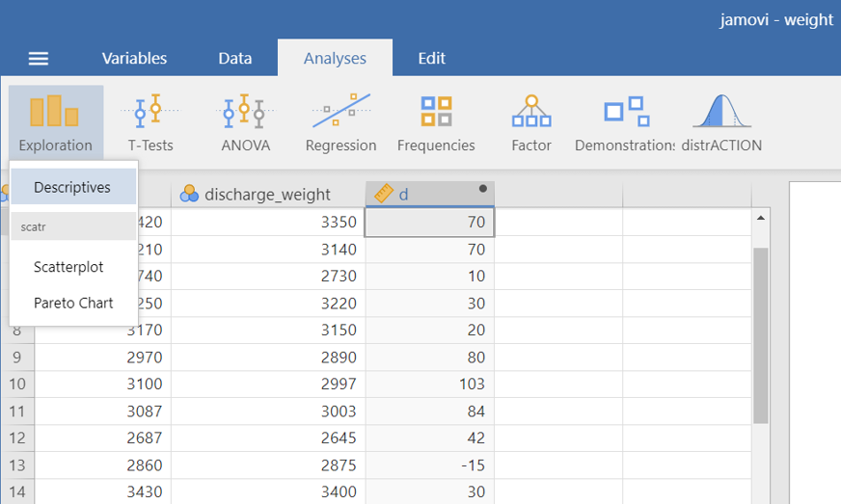841x504 pixels.
Task: Switch to the Variables tab
Action: (134, 59)
